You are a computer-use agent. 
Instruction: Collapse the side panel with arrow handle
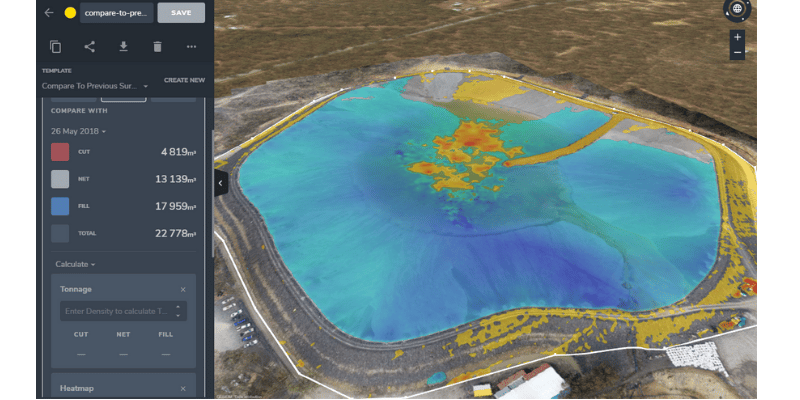tap(221, 182)
